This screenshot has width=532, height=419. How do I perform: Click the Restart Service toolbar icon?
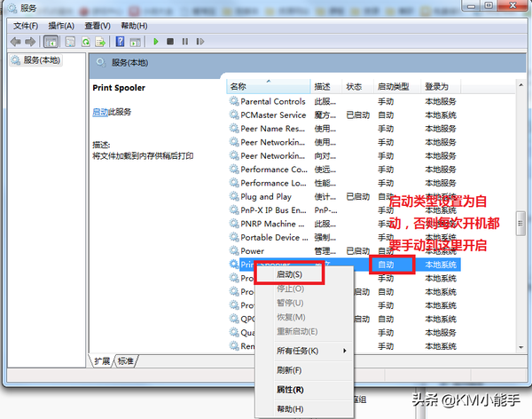tap(200, 42)
